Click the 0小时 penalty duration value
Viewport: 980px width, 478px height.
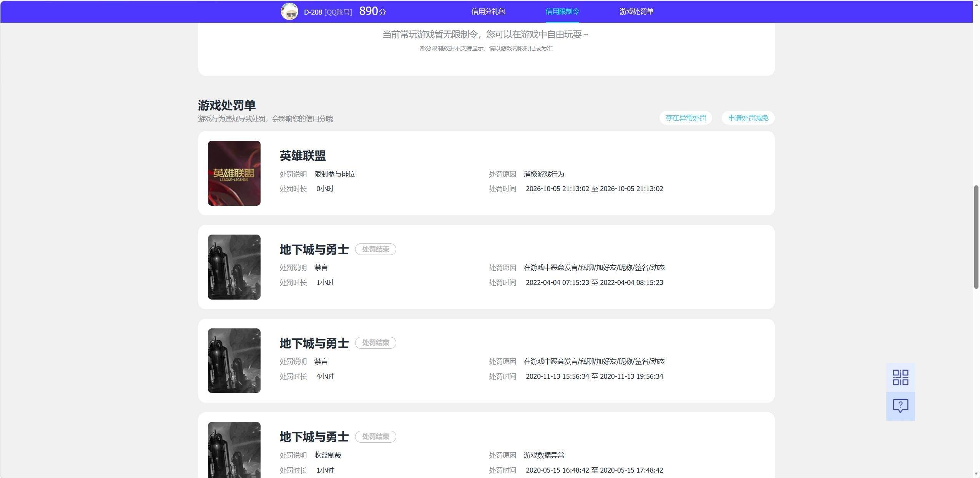click(325, 189)
